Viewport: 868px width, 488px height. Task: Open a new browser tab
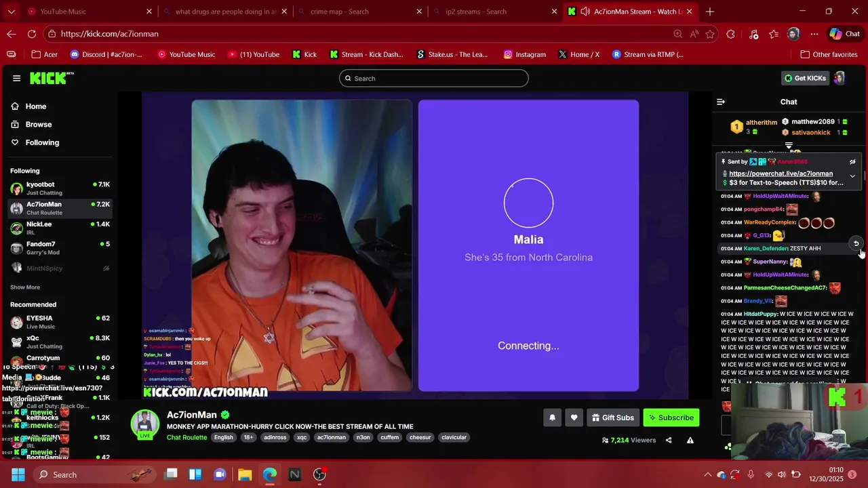pos(710,12)
